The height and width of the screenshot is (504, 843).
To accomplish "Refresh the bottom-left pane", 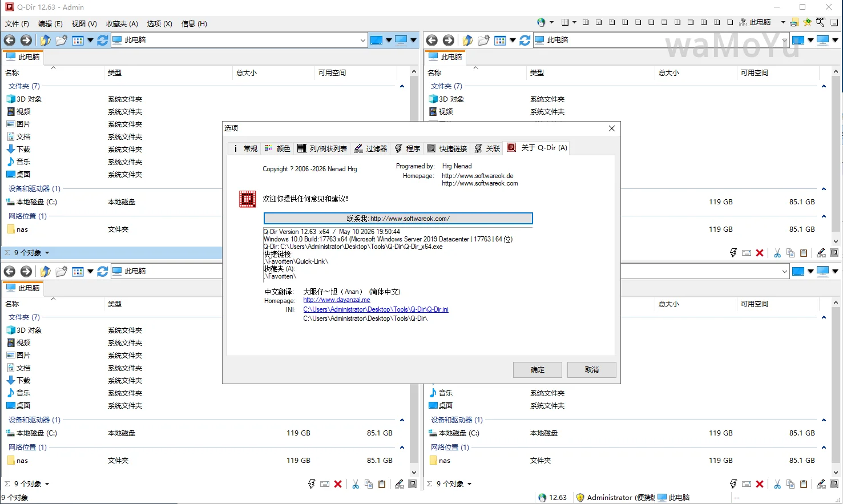I will (103, 271).
